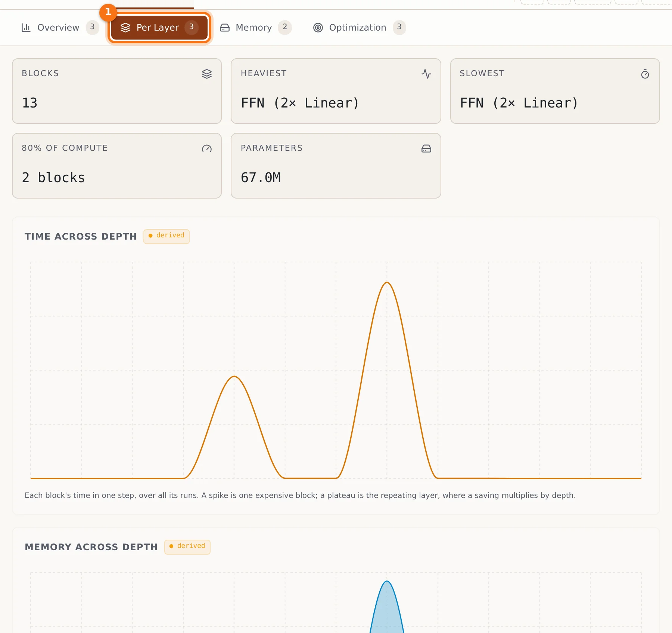Open the Memory tab
This screenshot has width=672, height=633.
[x=256, y=28]
